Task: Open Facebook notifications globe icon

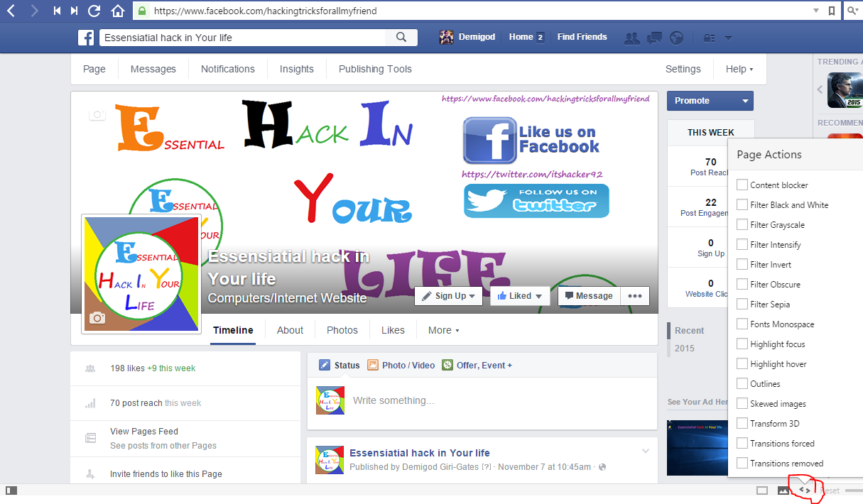Action: click(677, 38)
